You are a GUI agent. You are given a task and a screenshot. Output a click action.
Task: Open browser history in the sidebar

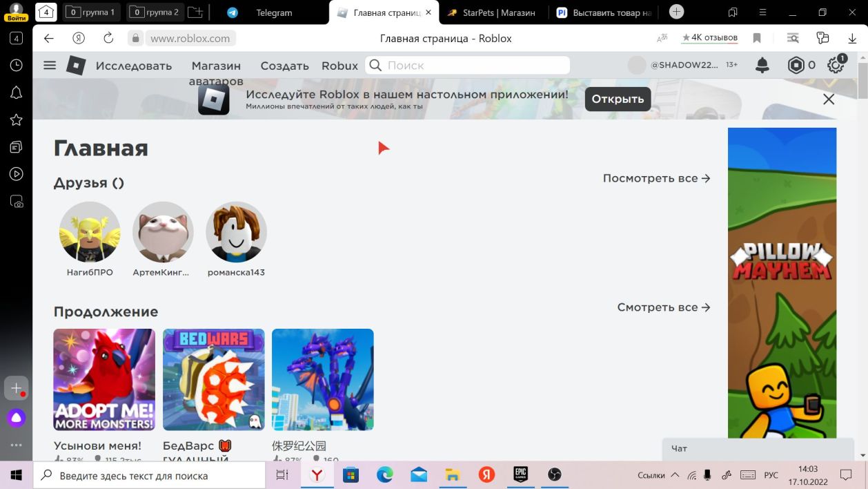(x=17, y=65)
